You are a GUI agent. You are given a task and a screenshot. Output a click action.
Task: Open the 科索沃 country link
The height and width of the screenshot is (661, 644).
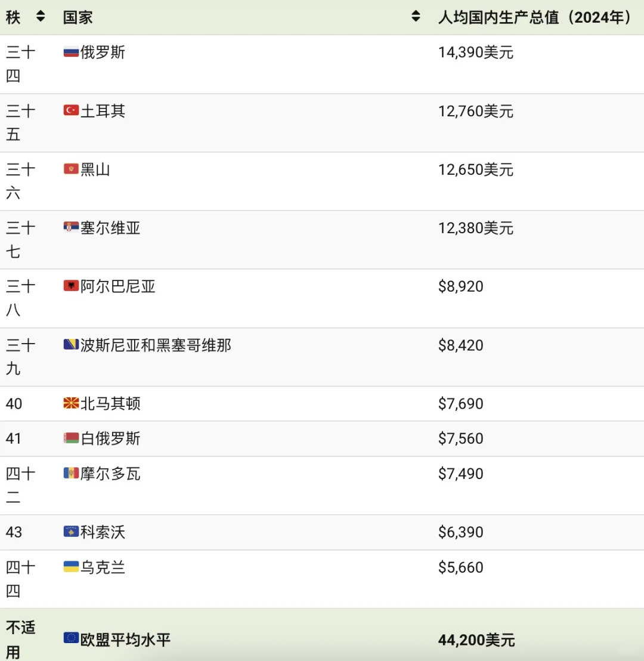tap(103, 532)
